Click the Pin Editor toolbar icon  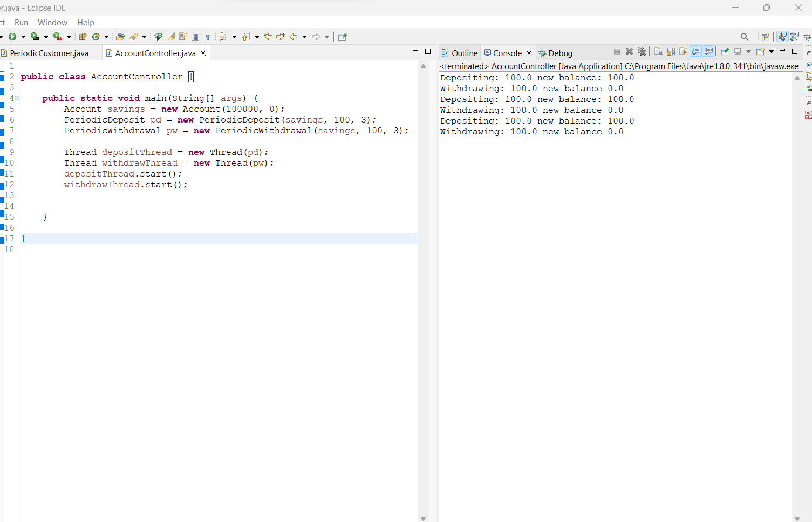click(x=342, y=37)
